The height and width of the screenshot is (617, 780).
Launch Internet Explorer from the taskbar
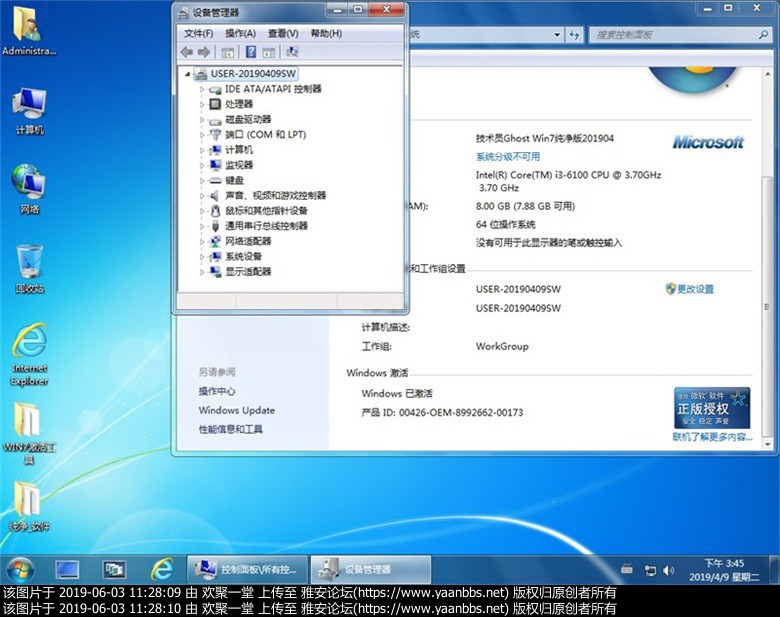click(162, 570)
